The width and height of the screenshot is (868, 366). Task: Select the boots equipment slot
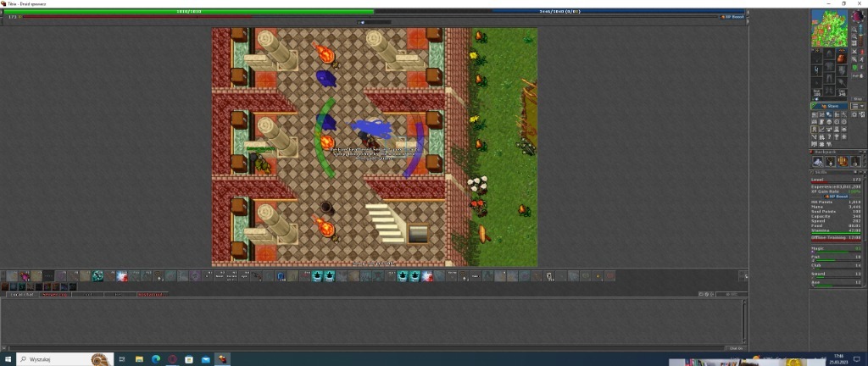[x=830, y=90]
